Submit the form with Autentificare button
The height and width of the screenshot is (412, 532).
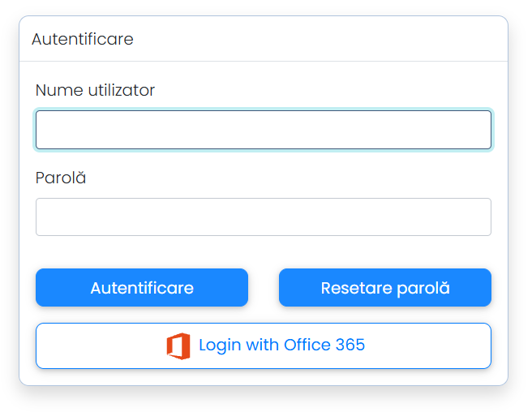tap(141, 288)
